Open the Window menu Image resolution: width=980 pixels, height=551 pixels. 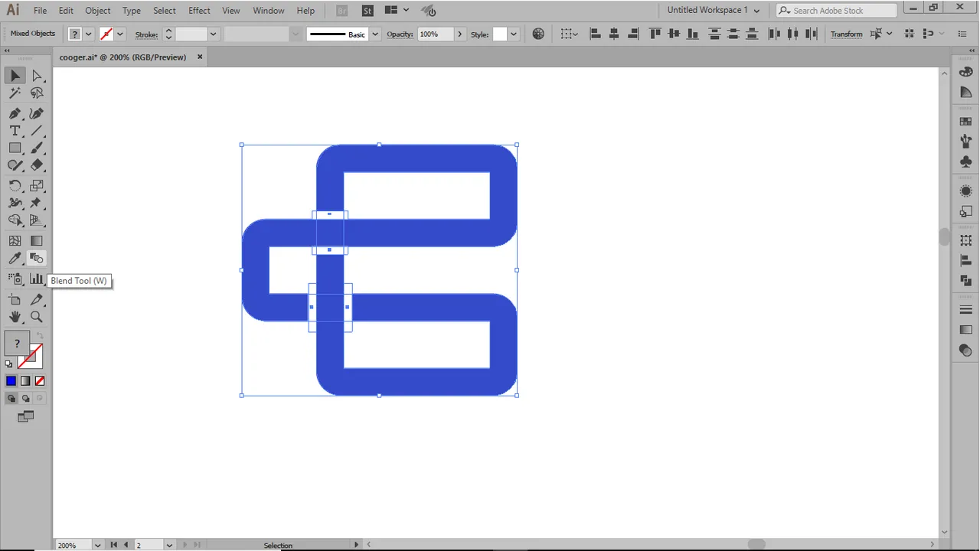(269, 11)
